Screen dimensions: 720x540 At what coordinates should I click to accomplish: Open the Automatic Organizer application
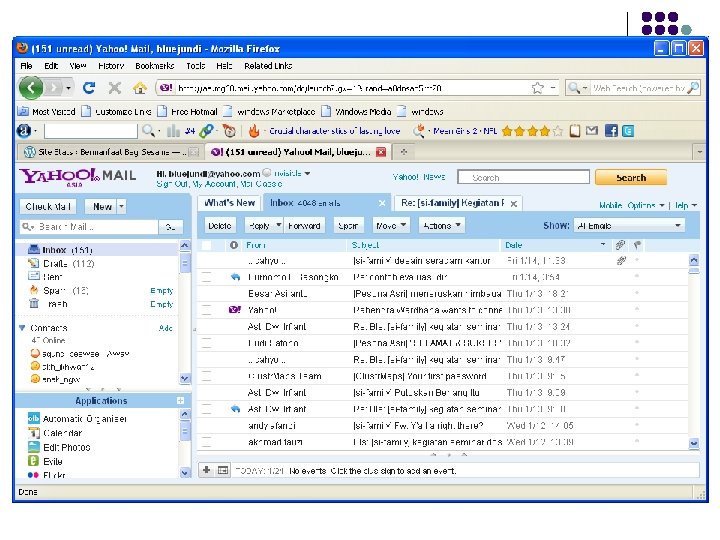[84, 419]
